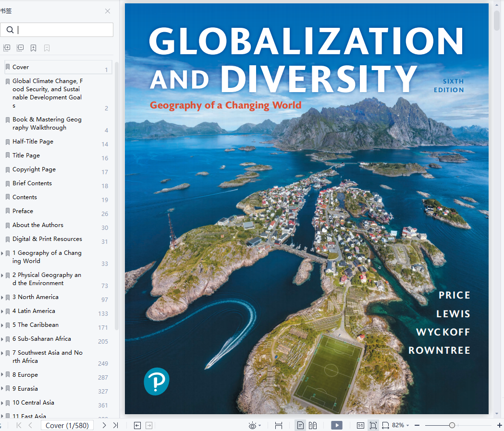
Task: Select single page view mode
Action: [x=300, y=426]
